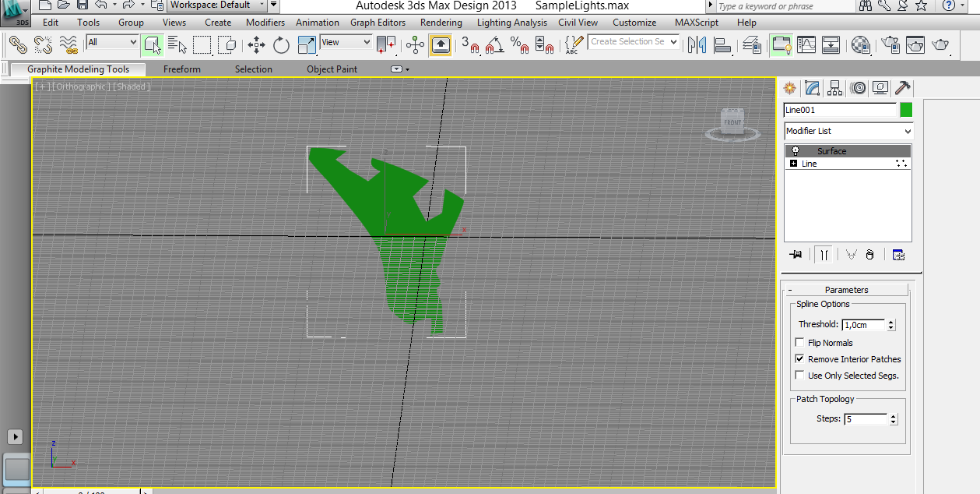
Task: Open the Mirror tool in the toolbar
Action: [697, 44]
